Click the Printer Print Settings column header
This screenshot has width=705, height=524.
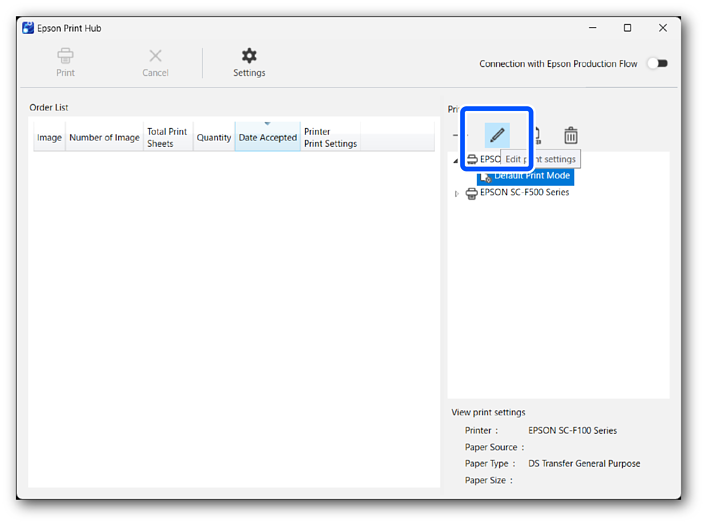330,138
